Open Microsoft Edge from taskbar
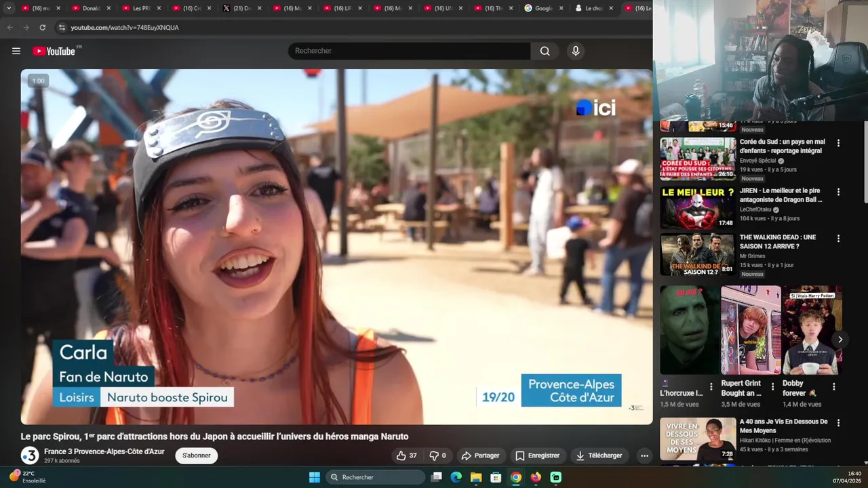 [456, 477]
